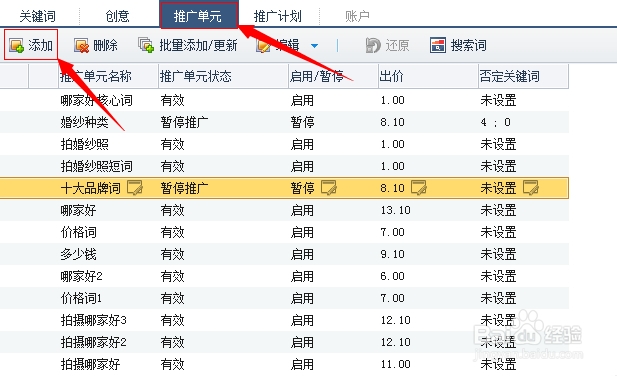Image resolution: width=617 pixels, height=376 pixels.
Task: Select the 拍摄哪家好2 unit name
Action: 94,342
